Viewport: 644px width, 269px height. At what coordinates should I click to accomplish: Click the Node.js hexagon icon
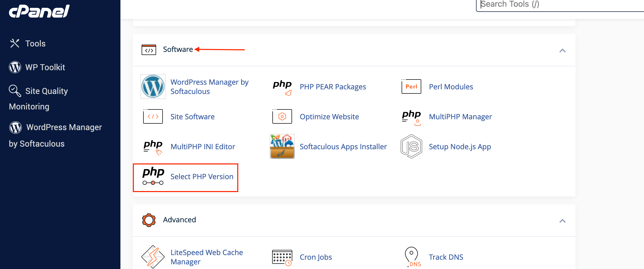[x=411, y=146]
